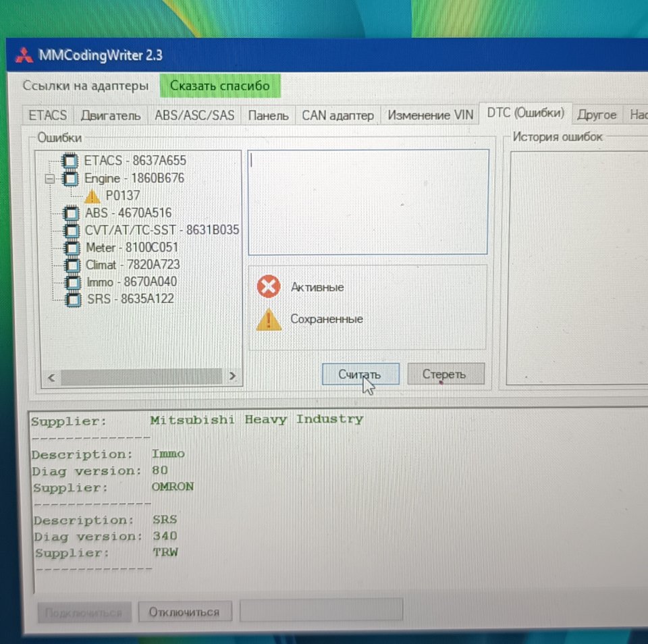Click the chip icon beside Meter - 8100C051

[72, 248]
